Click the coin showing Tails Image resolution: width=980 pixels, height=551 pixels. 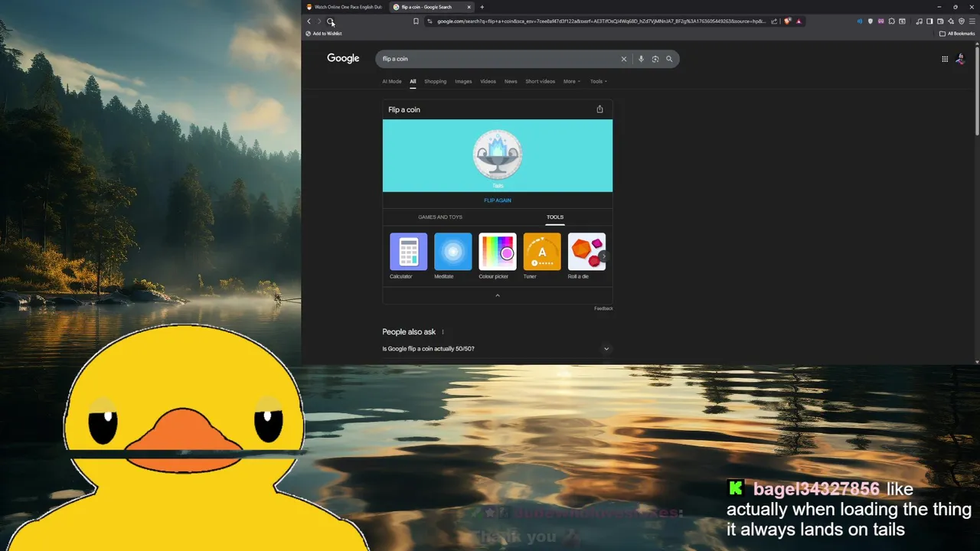pos(498,155)
